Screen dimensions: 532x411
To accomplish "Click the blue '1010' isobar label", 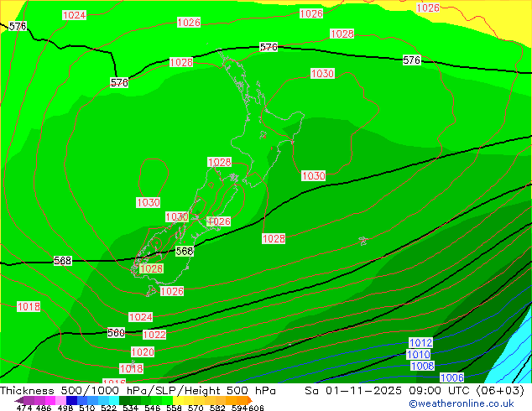I will tap(419, 354).
